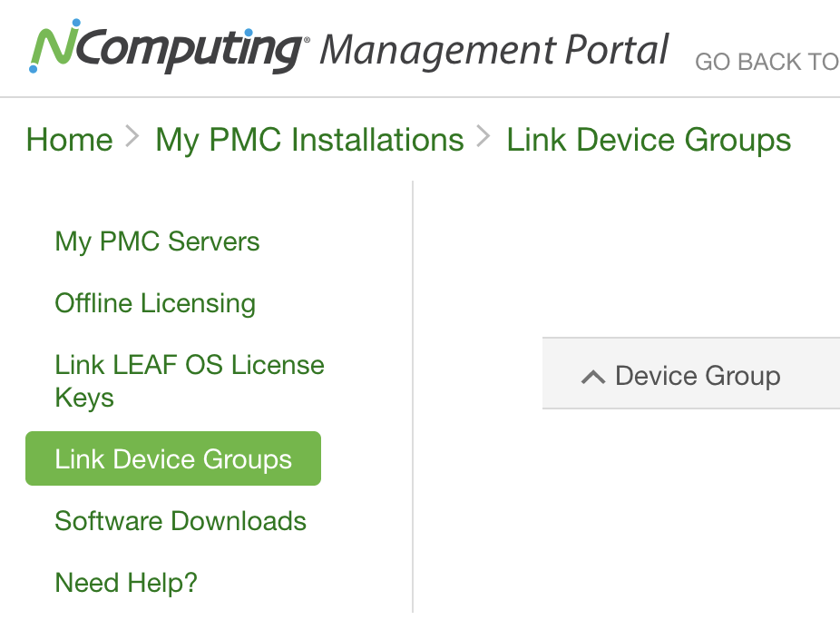Click the Device Group sort arrow icon
Image resolution: width=840 pixels, height=630 pixels.
pos(593,377)
